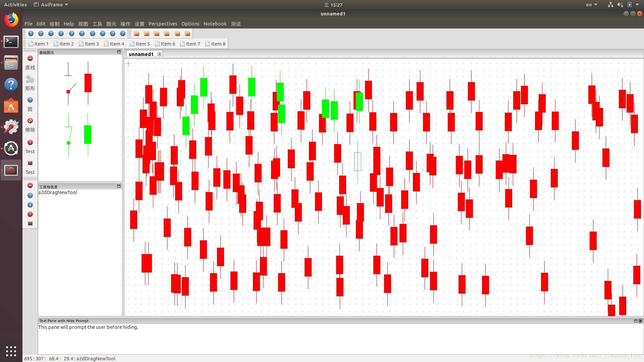Click a2dDragNewTool text in 工具栈信息 panel
The width and height of the screenshot is (644, 362).
(58, 192)
